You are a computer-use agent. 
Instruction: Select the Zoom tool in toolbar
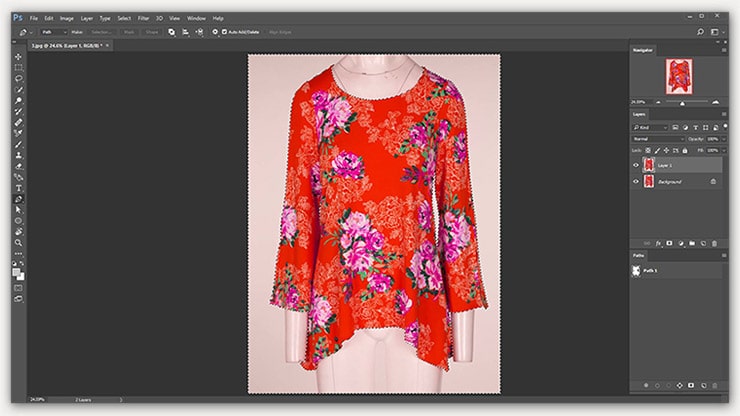pos(18,242)
